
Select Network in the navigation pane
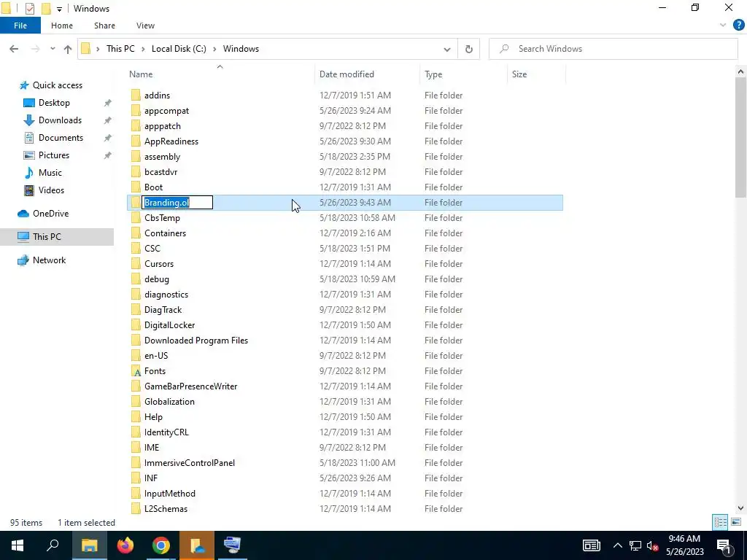49,260
